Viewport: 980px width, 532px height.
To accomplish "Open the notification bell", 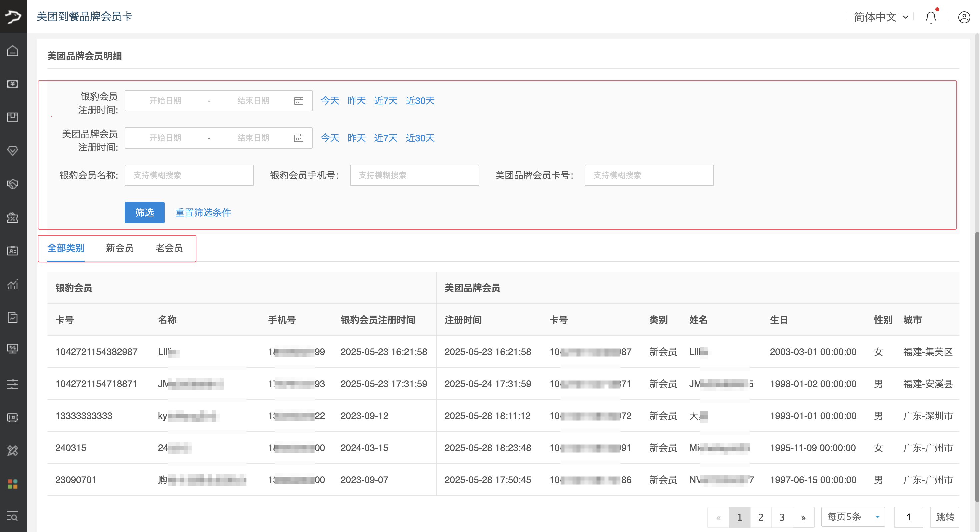I will [931, 17].
